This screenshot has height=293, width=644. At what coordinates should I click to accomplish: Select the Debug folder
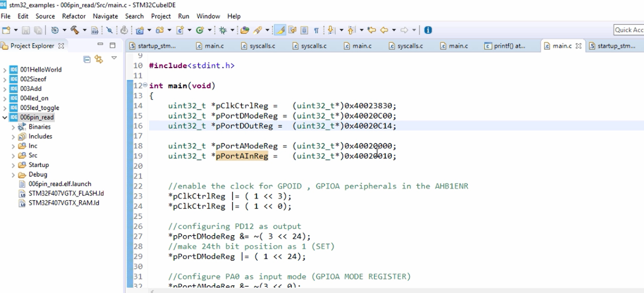(38, 174)
